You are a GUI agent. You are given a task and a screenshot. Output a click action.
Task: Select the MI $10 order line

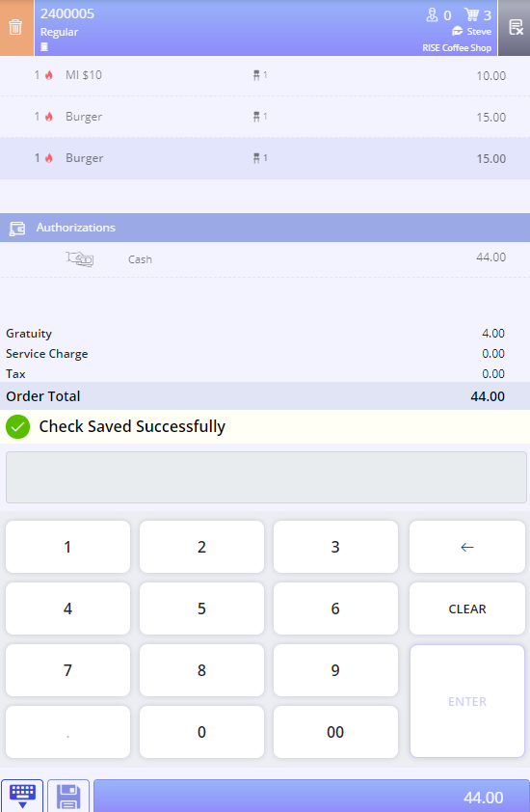point(265,75)
